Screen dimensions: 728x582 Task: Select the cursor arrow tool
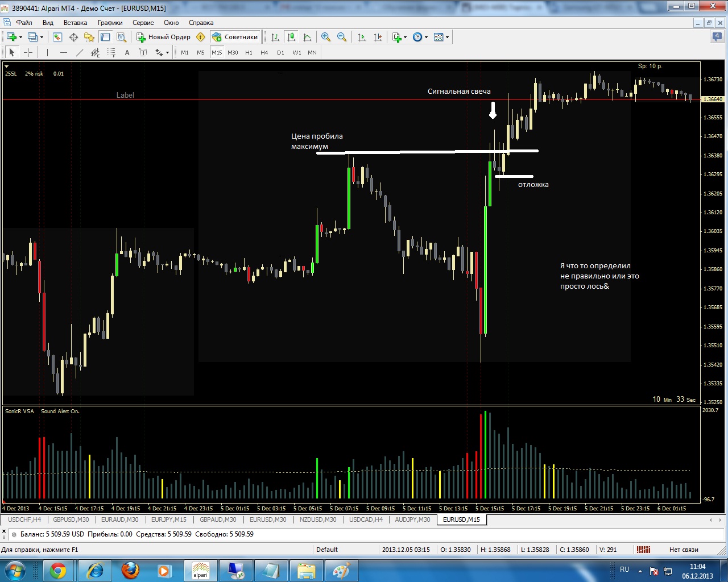[12, 52]
